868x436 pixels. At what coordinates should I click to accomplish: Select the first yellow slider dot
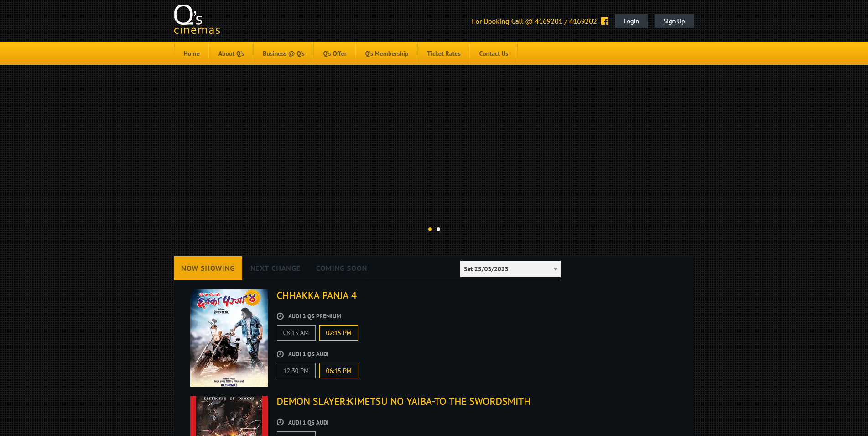[x=430, y=229]
